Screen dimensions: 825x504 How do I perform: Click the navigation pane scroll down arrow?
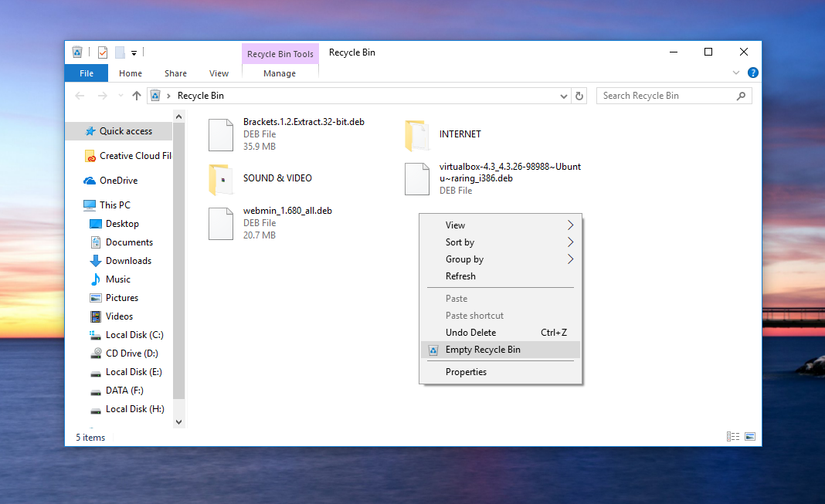click(179, 422)
